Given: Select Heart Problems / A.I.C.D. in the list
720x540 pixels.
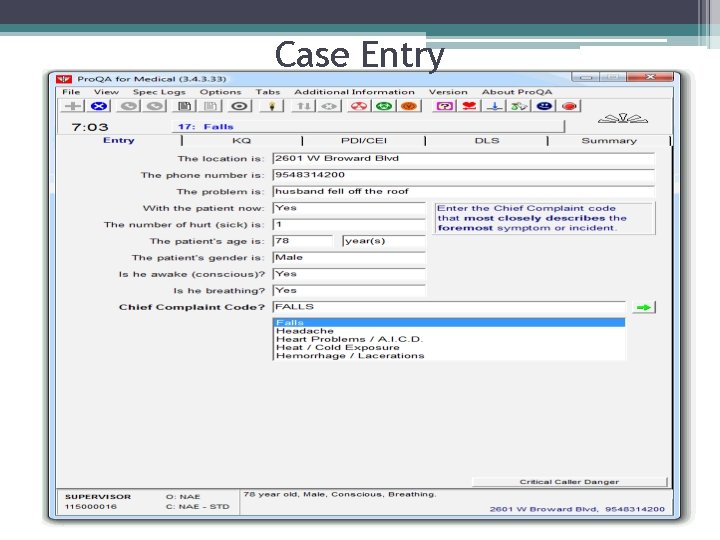Looking at the screenshot, I should pos(449,339).
